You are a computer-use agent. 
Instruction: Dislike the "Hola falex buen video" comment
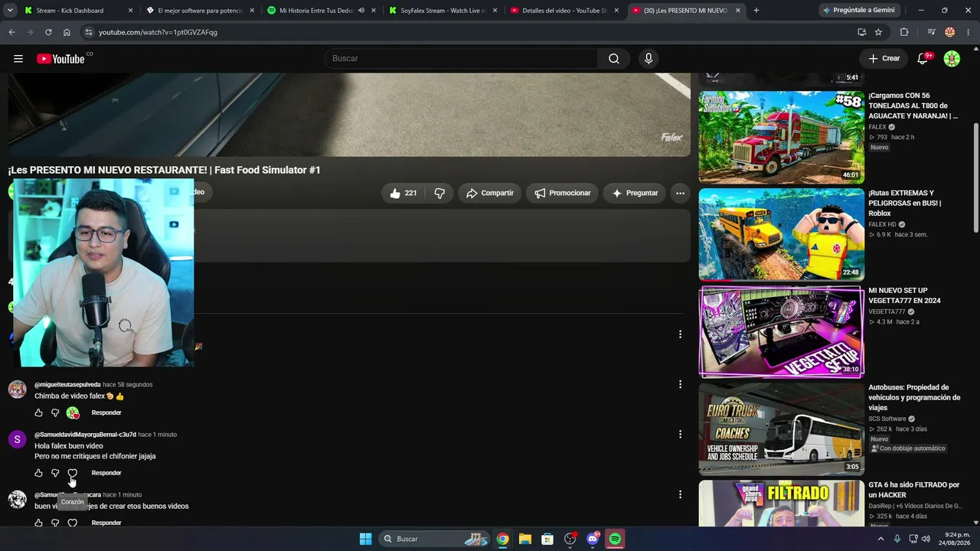(x=55, y=473)
